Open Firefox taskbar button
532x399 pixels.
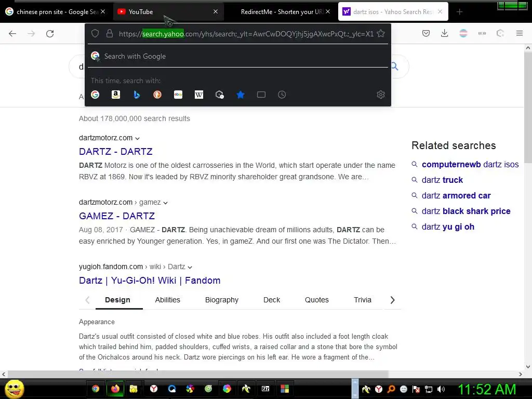pyautogui.click(x=115, y=389)
